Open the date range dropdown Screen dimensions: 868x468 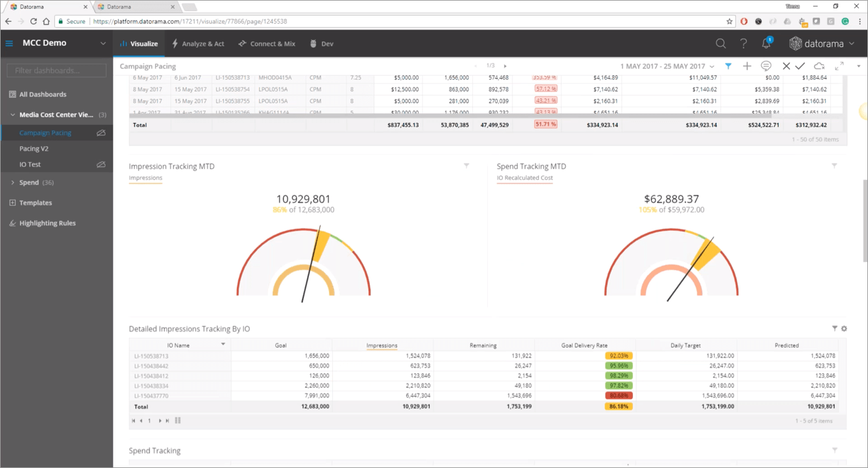667,66
